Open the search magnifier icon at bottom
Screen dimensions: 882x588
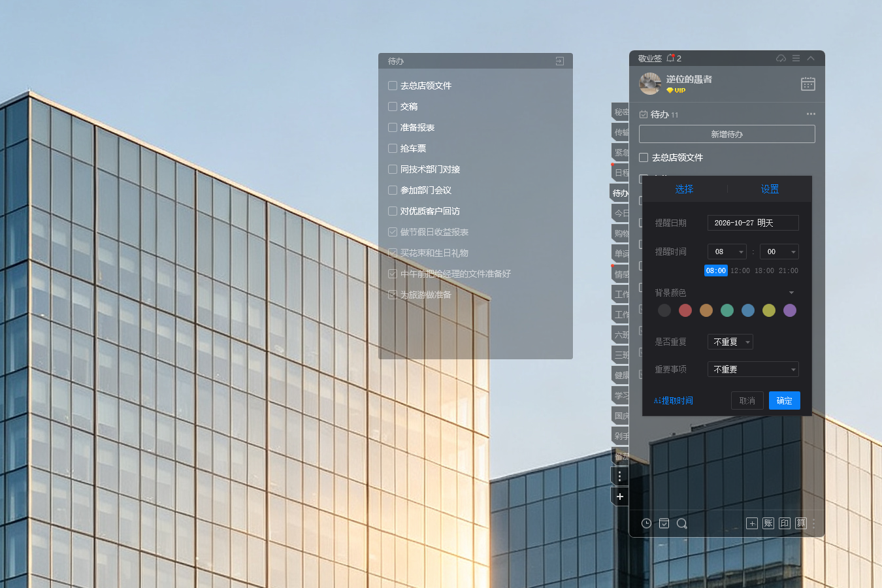point(682,523)
